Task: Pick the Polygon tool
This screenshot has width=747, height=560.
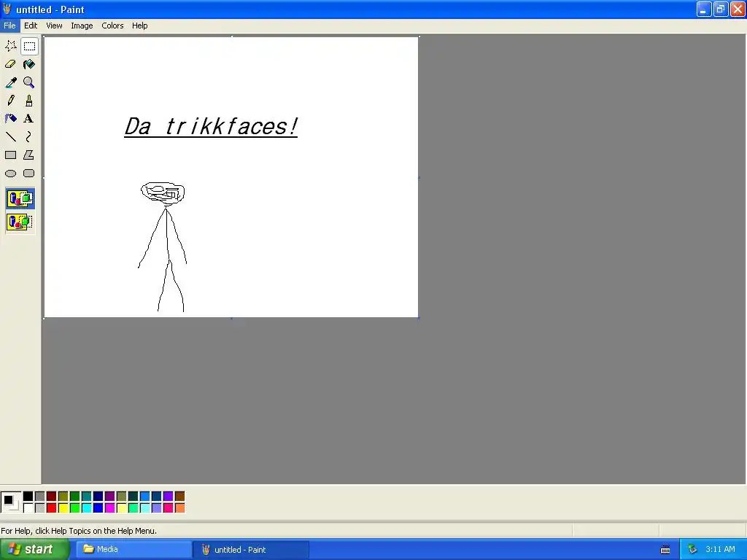Action: pos(29,155)
